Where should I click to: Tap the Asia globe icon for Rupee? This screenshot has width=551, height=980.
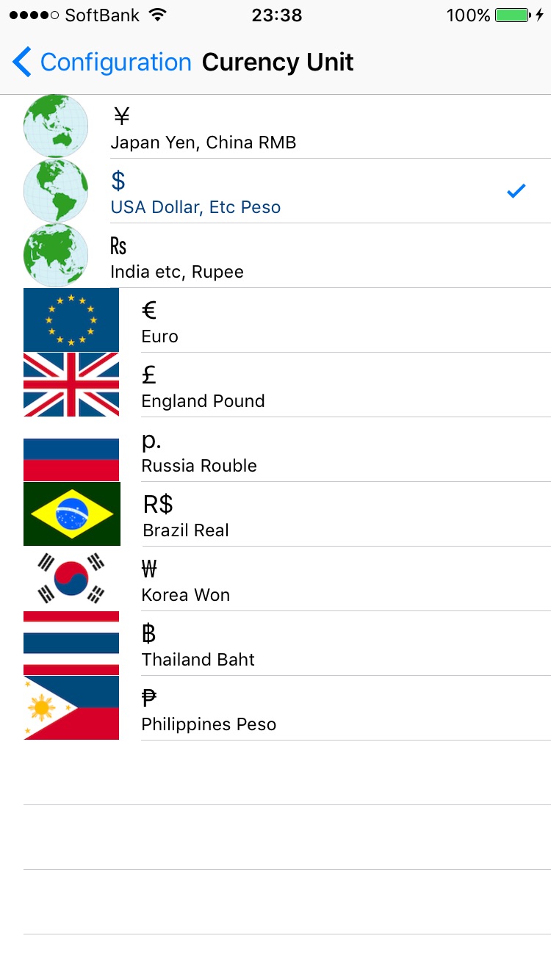56,255
